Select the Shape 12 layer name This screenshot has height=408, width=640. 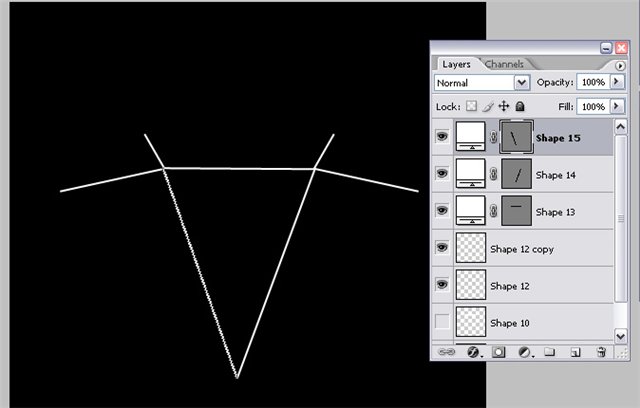[x=510, y=286]
